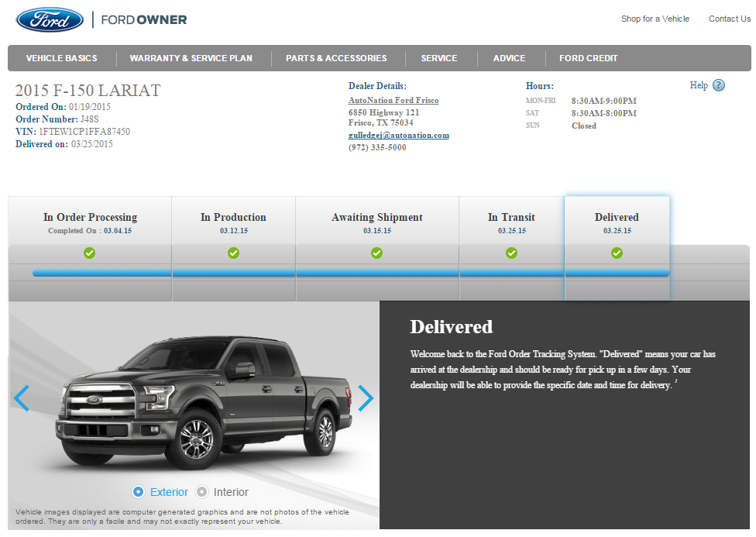Screen dimensions: 756x537
Task: Select the Awaiting Shipment status tab
Action: [x=376, y=222]
